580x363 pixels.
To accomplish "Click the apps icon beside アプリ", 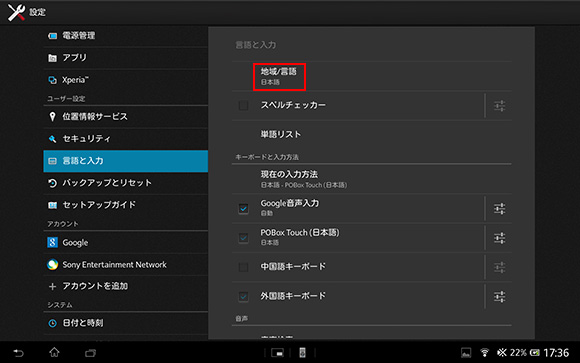I will [x=53, y=58].
